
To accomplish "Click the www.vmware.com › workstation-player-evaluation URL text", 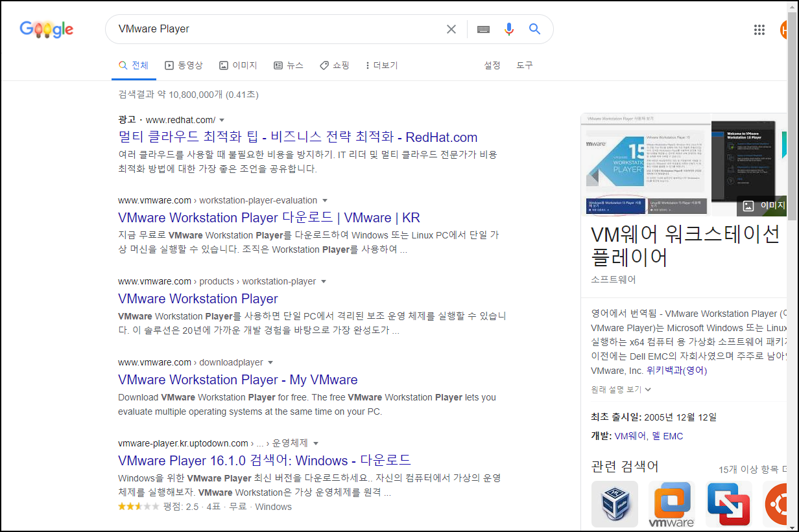I will pos(218,201).
